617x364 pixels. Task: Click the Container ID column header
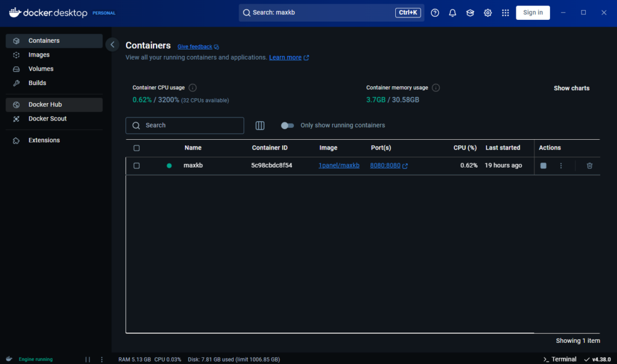269,148
